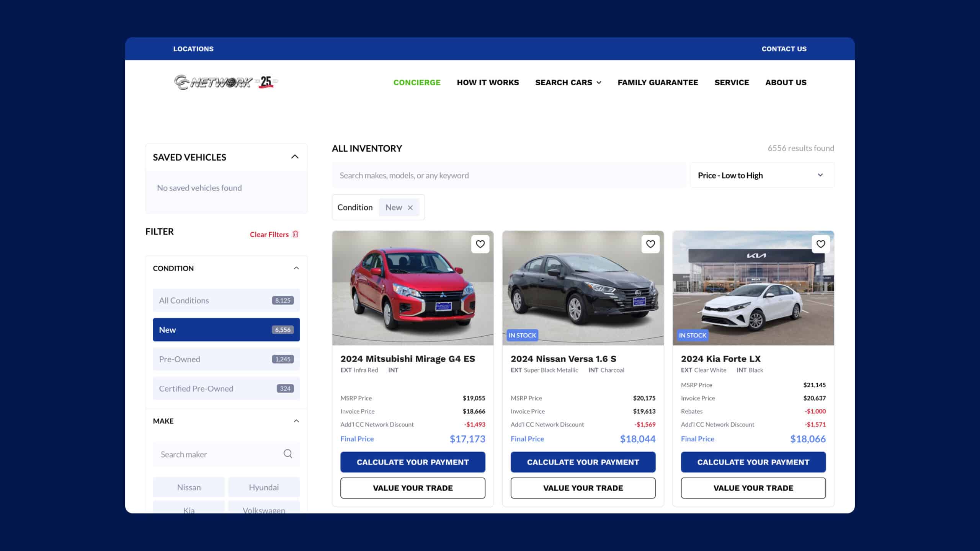Focus the makes, models, keyword search field
Image resolution: width=980 pixels, height=551 pixels.
(509, 175)
